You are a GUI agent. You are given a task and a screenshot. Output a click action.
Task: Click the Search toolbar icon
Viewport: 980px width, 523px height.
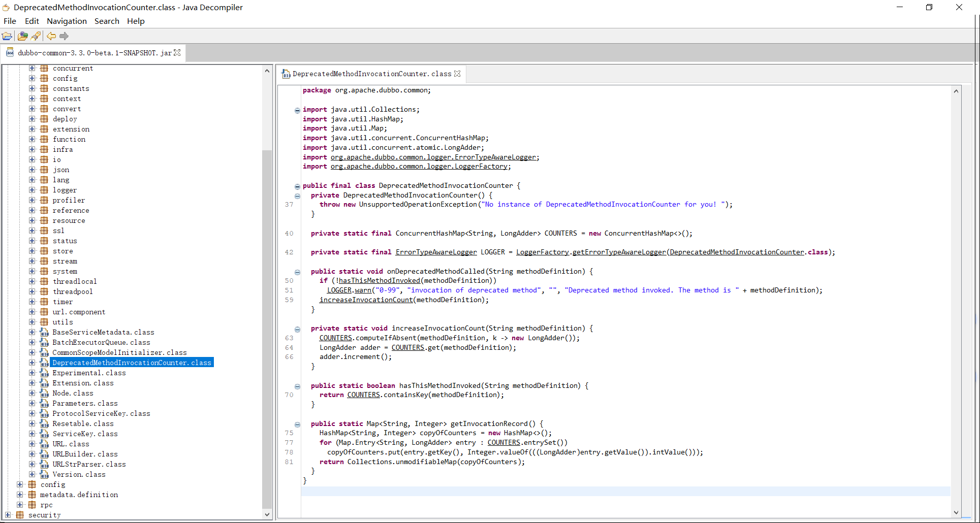point(36,36)
